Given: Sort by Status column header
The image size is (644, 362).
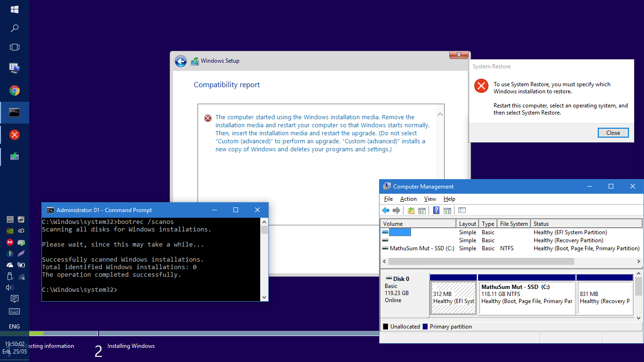Looking at the screenshot, I should [x=586, y=223].
